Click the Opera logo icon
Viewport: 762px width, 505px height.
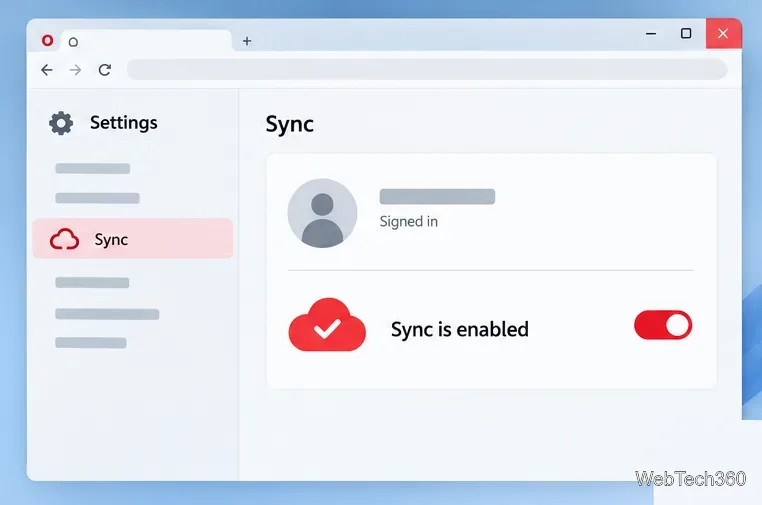point(47,40)
